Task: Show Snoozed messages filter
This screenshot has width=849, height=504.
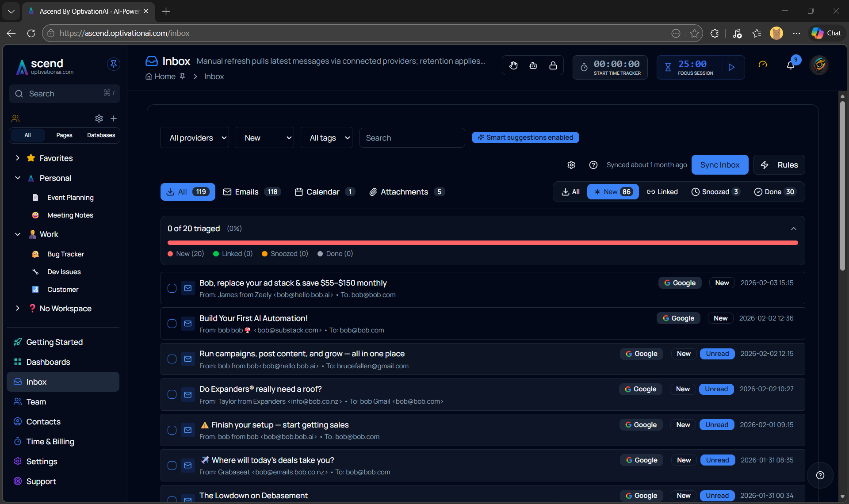Action: 715,192
